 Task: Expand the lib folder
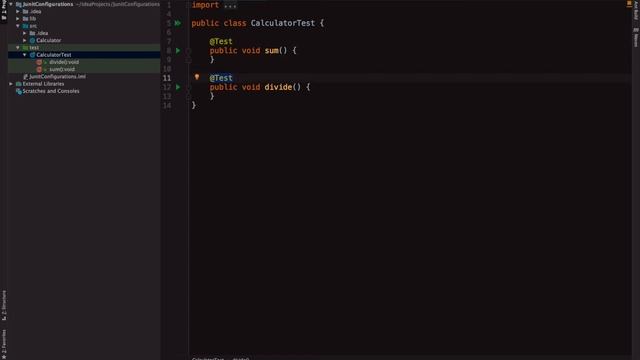point(18,19)
